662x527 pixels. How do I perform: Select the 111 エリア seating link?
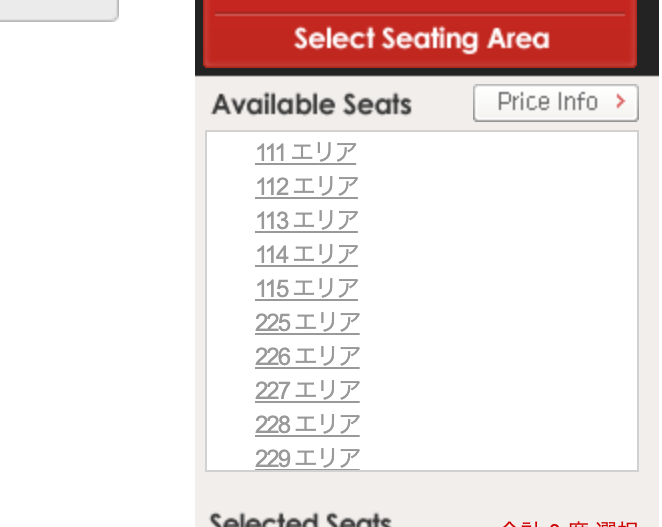point(306,153)
